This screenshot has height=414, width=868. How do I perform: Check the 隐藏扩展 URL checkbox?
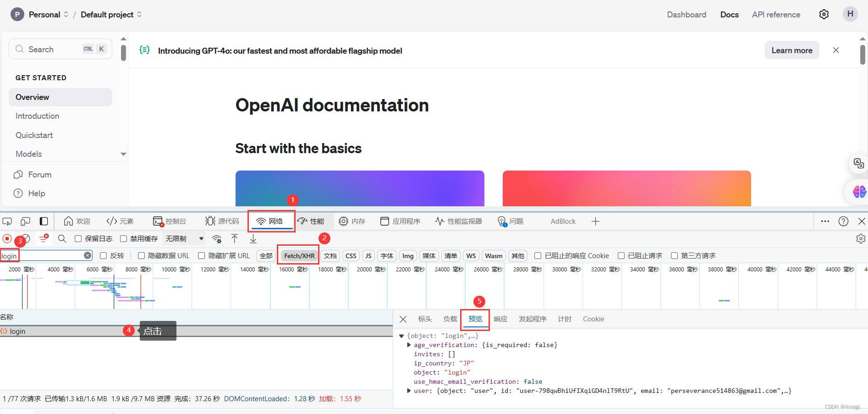(201, 255)
